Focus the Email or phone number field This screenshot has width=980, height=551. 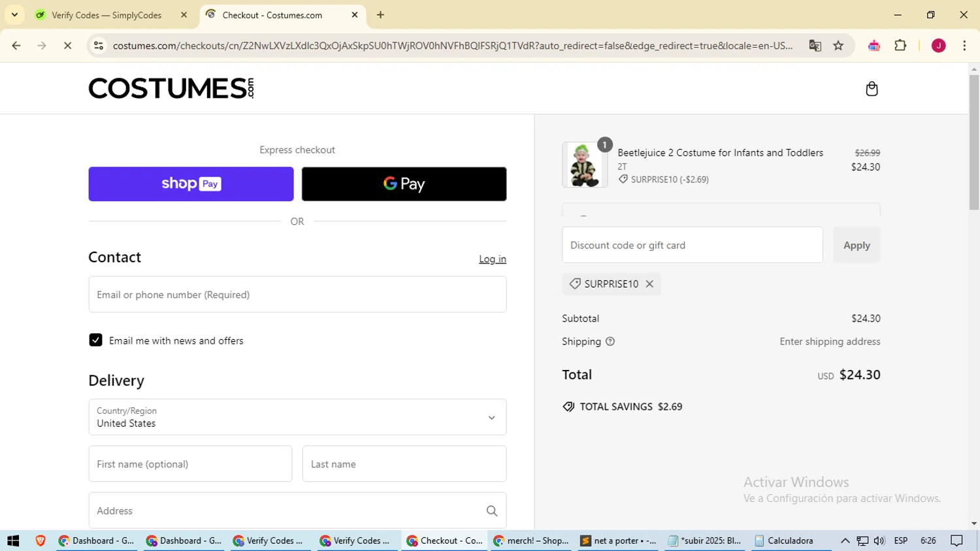[x=297, y=294]
